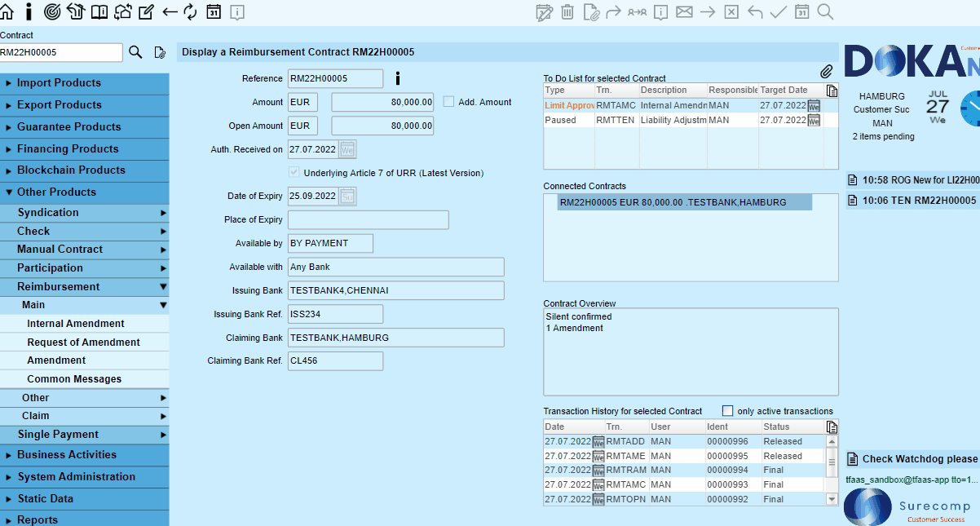Click the Status column header in Transaction History

tap(792, 427)
